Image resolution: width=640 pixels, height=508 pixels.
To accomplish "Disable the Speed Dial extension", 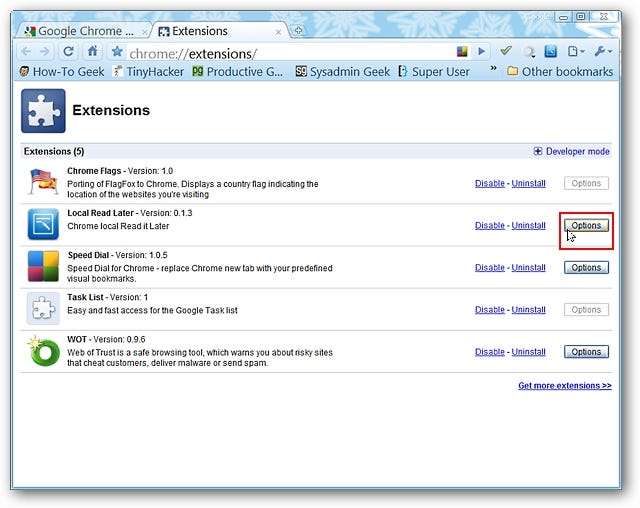I will click(490, 268).
